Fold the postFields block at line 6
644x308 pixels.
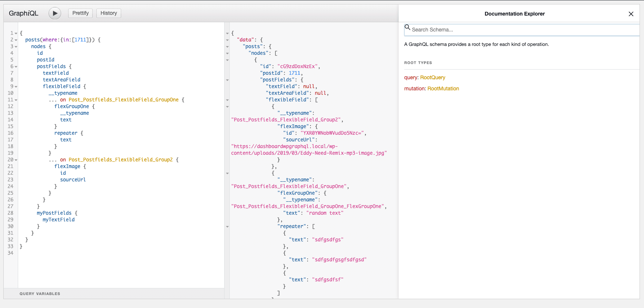[16, 67]
